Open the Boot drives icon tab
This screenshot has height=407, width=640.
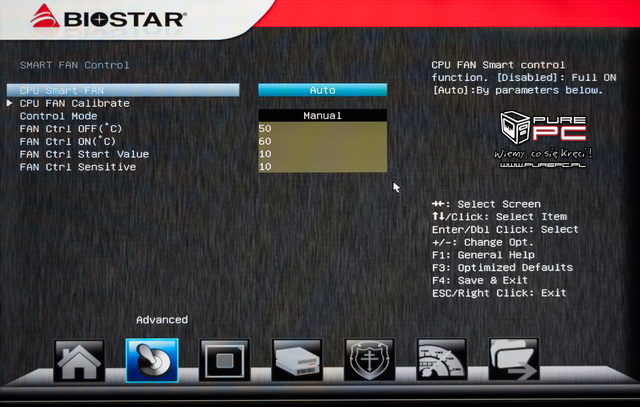coord(297,360)
